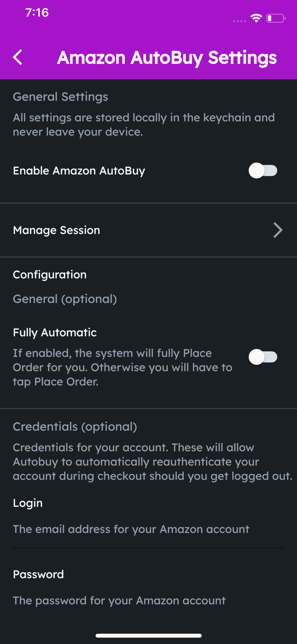Expand the Manage Session section
297x644 pixels.
coord(148,230)
